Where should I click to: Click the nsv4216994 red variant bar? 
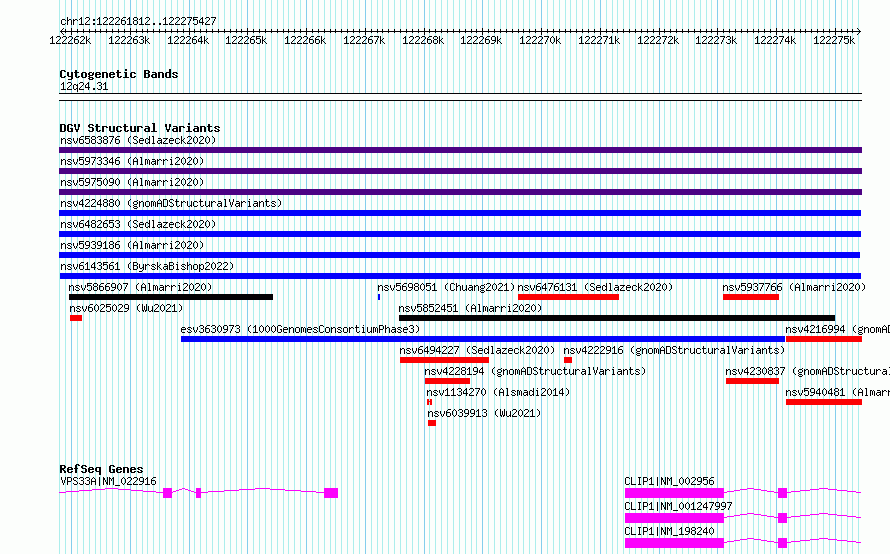(x=824, y=339)
